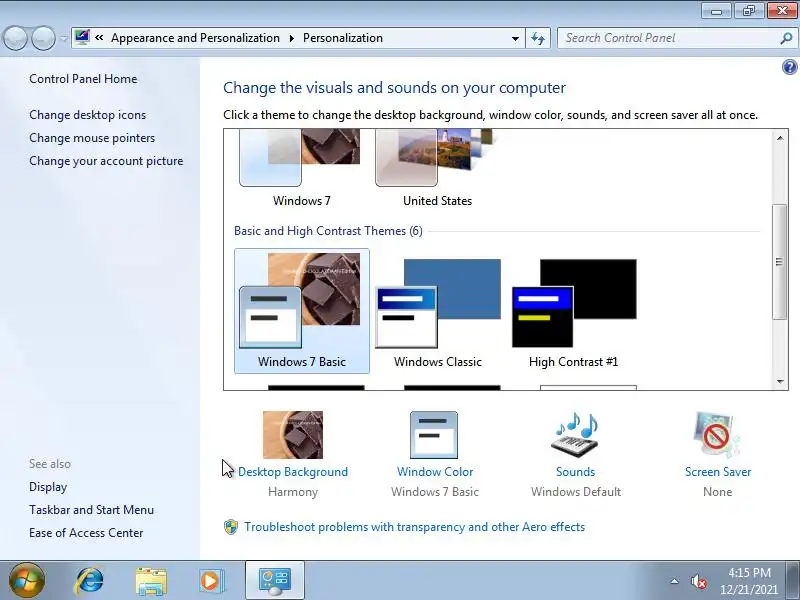The height and width of the screenshot is (600, 800).
Task: Launch Internet Explorer from the taskbar
Action: click(89, 581)
